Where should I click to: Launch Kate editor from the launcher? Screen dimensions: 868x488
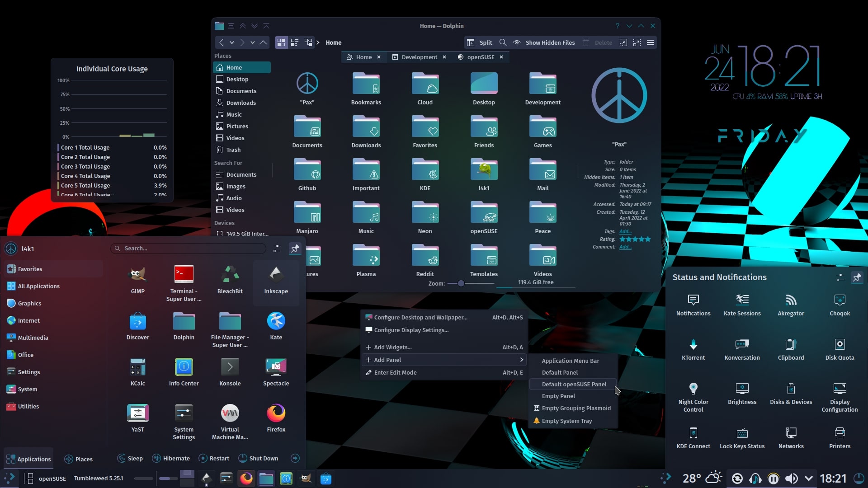pos(276,326)
